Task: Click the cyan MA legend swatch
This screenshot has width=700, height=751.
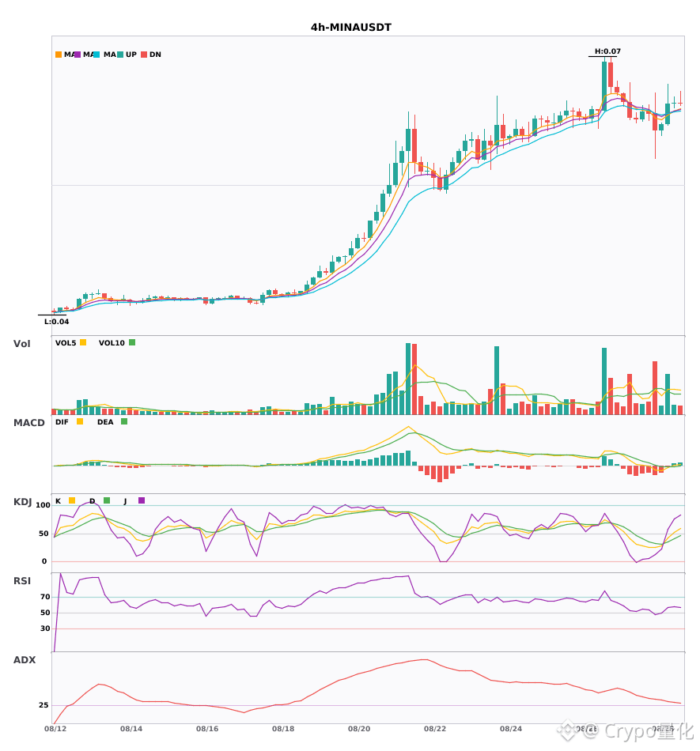Action: 96,55
